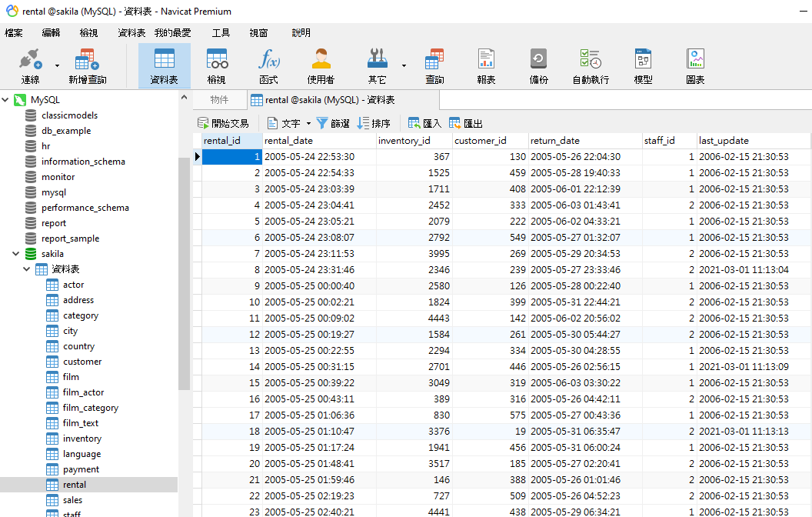Viewport: 812px width, 517px height.
Task: Collapse the sakila database node
Action: [x=16, y=254]
